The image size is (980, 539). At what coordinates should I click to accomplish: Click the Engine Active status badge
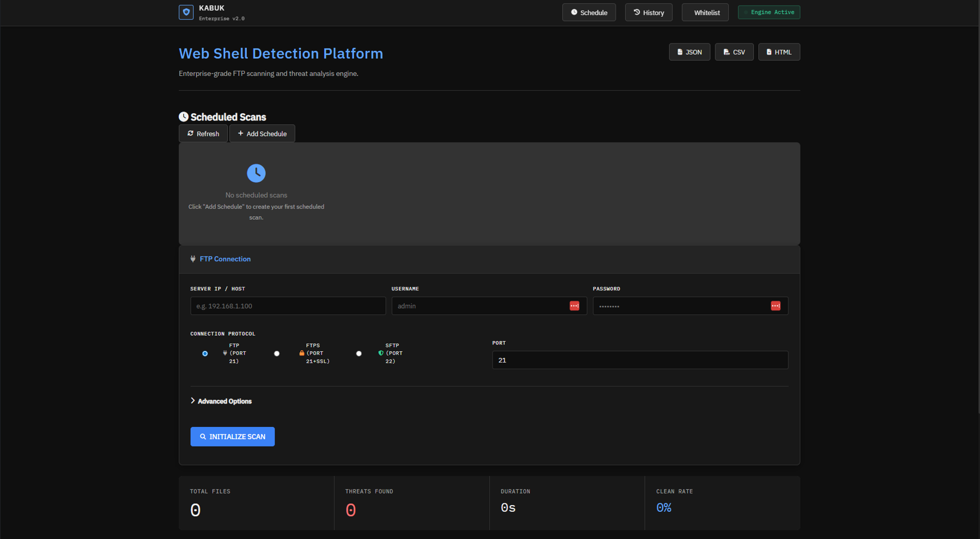[x=769, y=12]
